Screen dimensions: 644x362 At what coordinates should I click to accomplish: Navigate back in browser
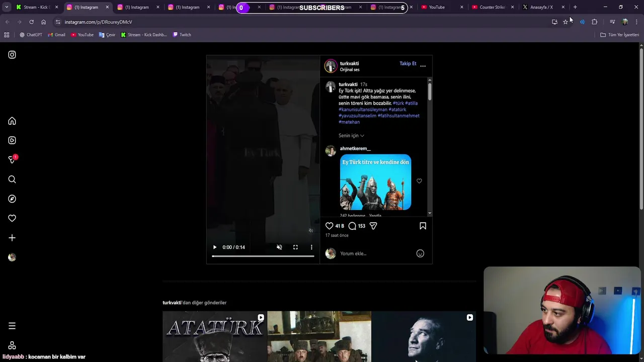[x=7, y=22]
